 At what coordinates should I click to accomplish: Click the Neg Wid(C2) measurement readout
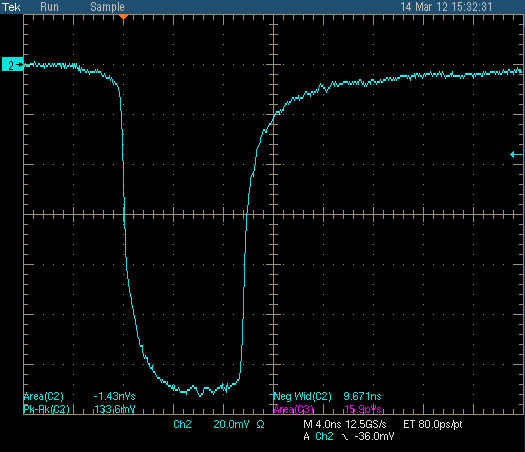327,396
